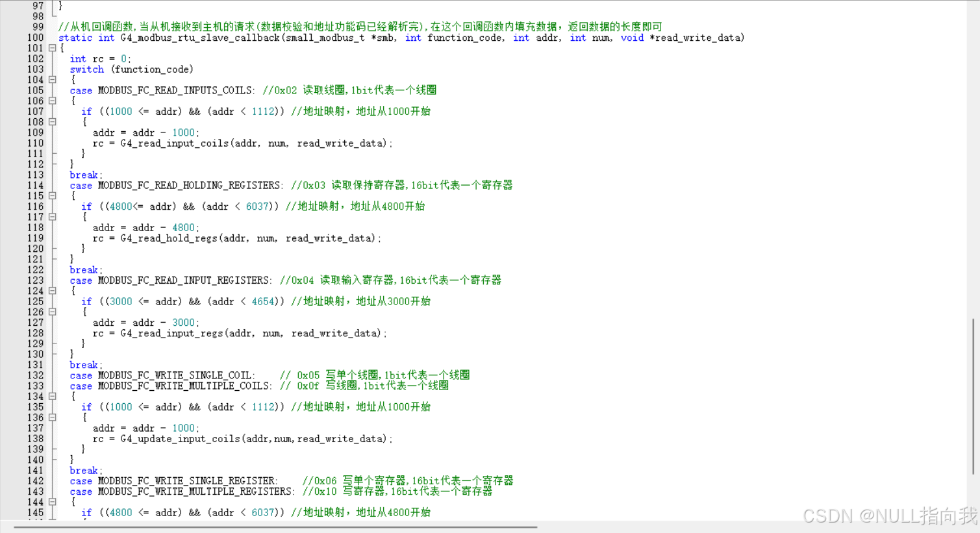This screenshot has height=533, width=980.
Task: Click line number 122 in the gutter
Action: (x=35, y=270)
